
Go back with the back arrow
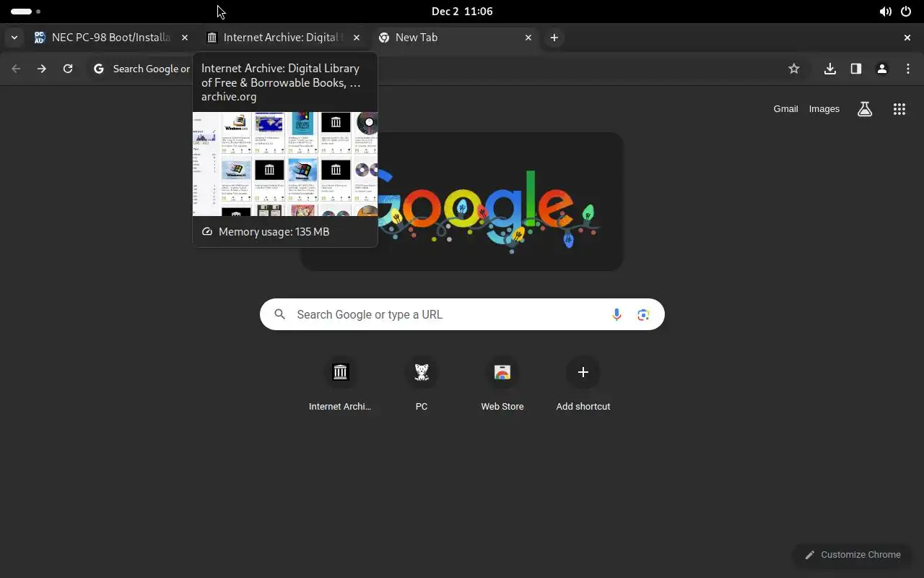[16, 69]
